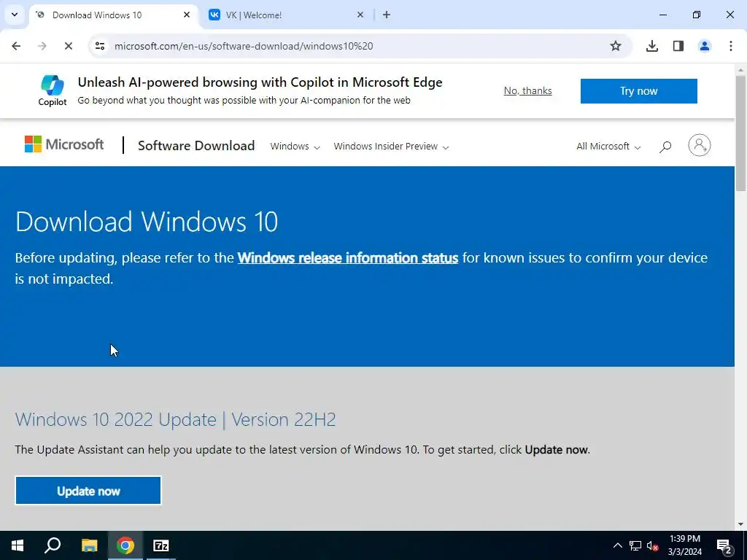The height and width of the screenshot is (560, 747).
Task: Open the taskbar clock and date
Action: (x=684, y=545)
